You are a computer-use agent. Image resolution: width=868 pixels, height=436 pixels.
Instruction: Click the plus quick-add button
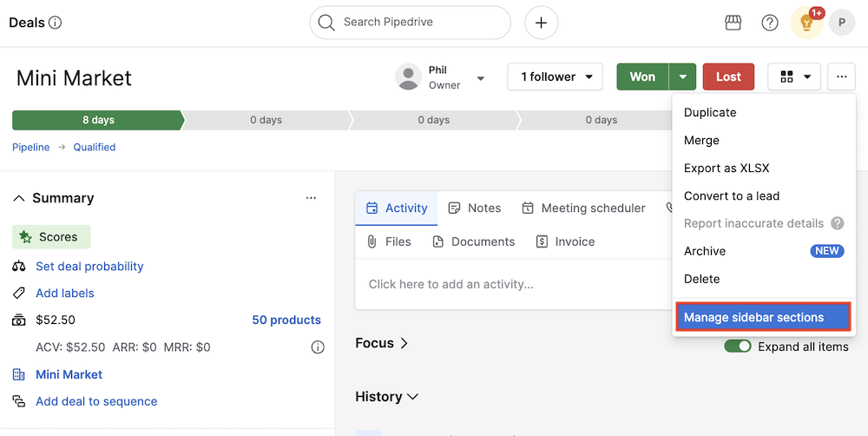pos(541,23)
